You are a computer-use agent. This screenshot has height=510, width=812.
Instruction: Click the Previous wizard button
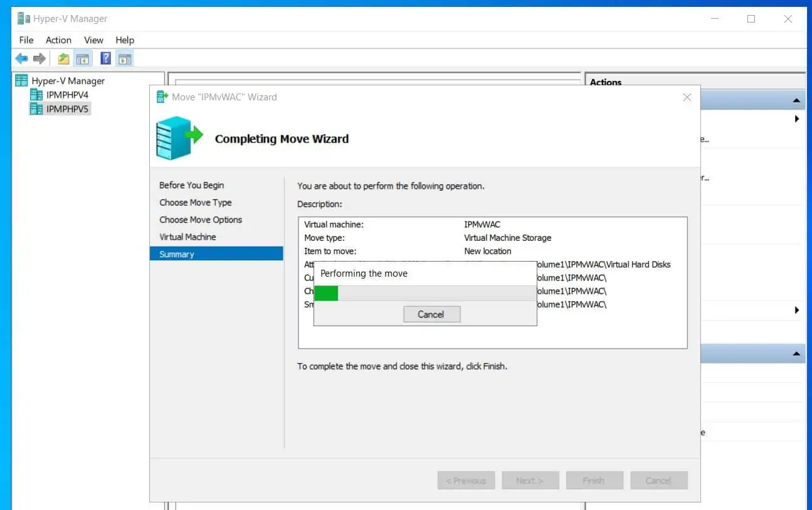click(466, 481)
